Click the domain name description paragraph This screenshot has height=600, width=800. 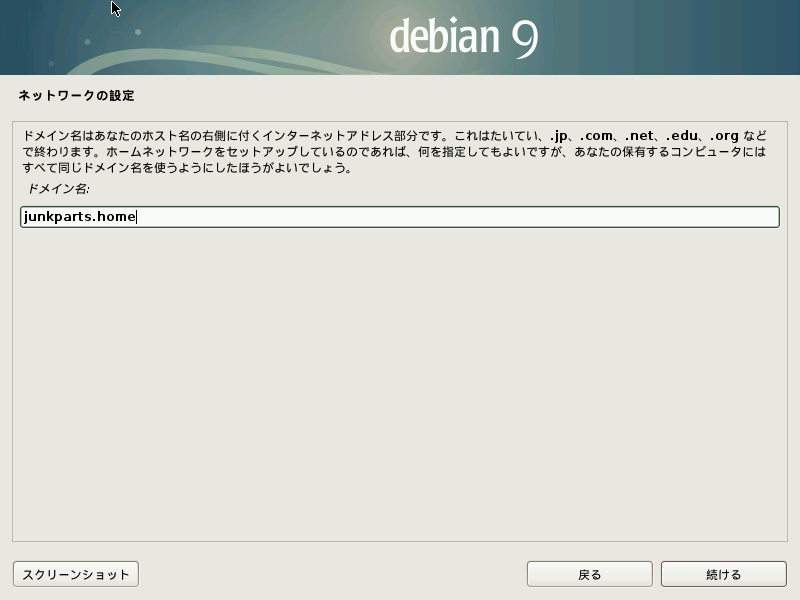point(394,152)
